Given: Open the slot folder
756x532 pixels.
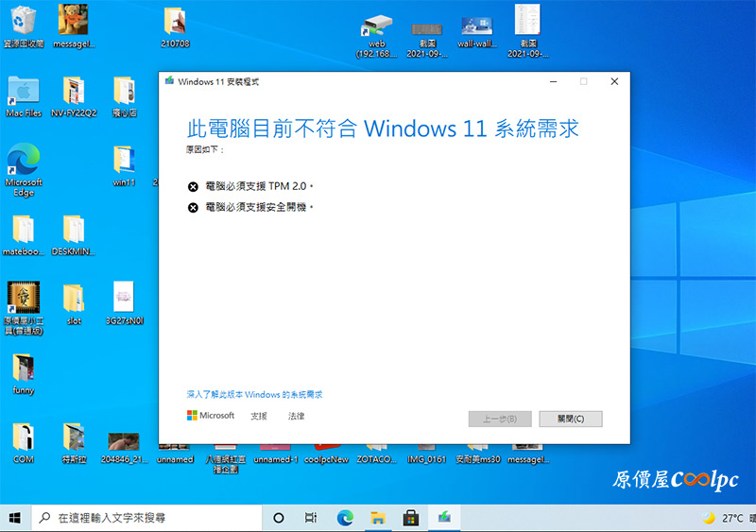Looking at the screenshot, I should [74, 304].
